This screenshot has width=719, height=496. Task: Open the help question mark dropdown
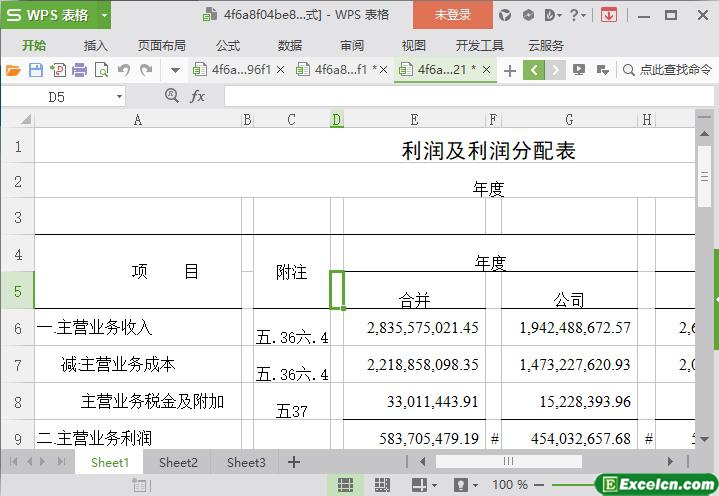(x=577, y=16)
